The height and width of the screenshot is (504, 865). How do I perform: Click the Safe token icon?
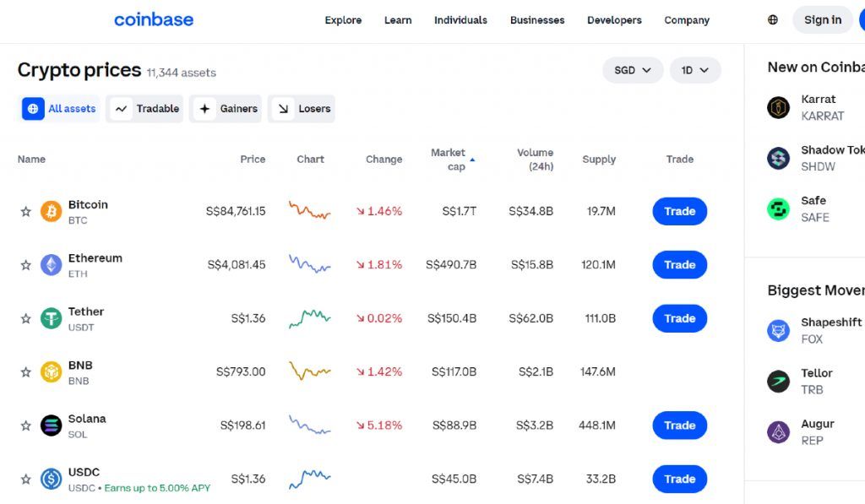click(x=778, y=209)
